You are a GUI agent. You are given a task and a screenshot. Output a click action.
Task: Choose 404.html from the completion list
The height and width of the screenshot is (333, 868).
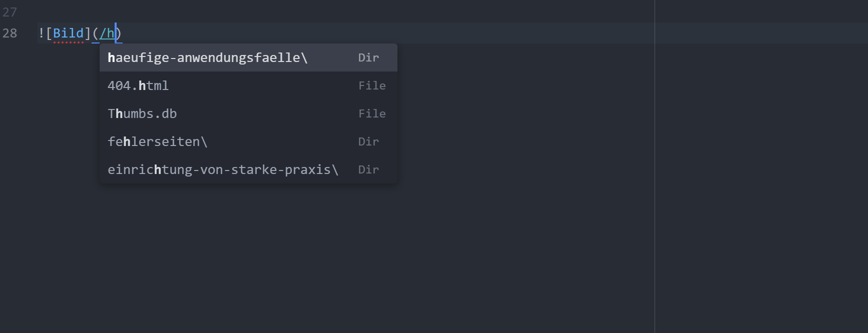(x=138, y=85)
